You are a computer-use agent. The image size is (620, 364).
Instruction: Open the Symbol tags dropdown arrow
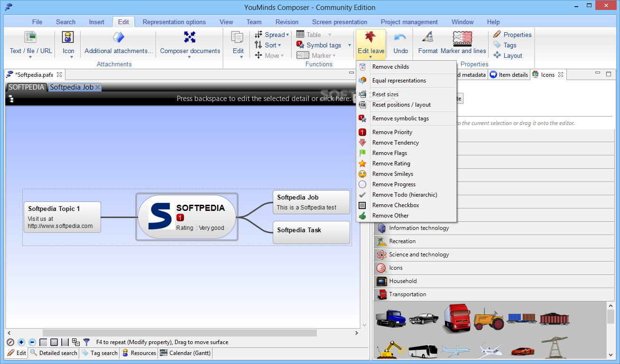click(350, 45)
